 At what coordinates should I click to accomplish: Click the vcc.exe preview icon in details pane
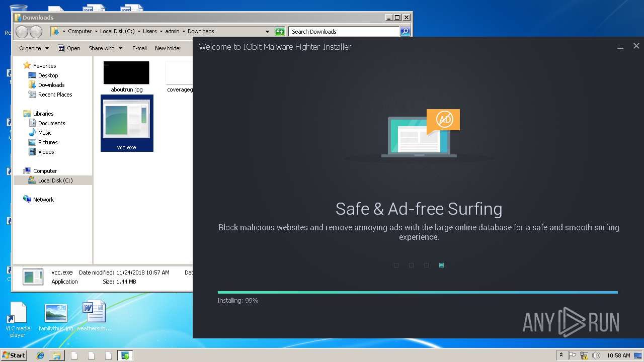(x=33, y=277)
